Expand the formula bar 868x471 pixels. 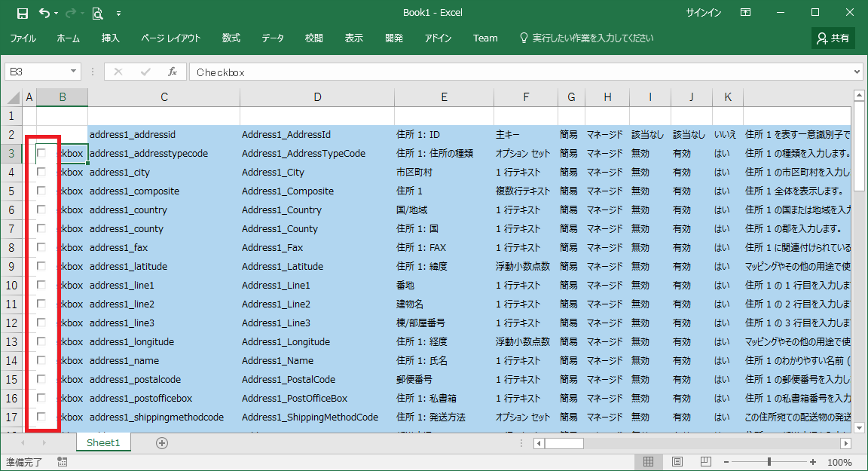tap(857, 72)
